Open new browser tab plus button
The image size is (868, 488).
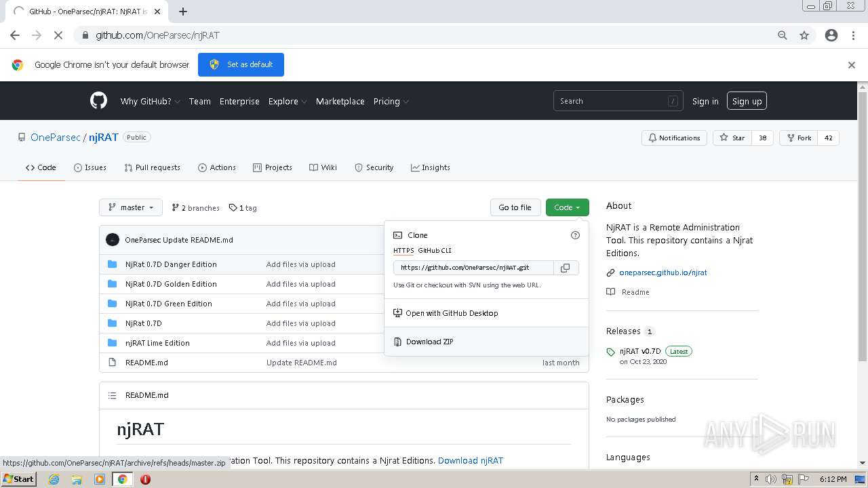click(x=183, y=12)
